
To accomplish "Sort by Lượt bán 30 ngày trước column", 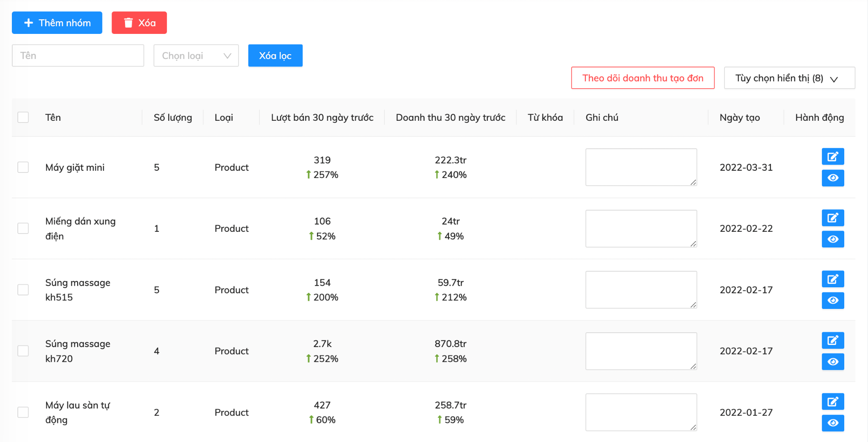I will click(x=322, y=117).
